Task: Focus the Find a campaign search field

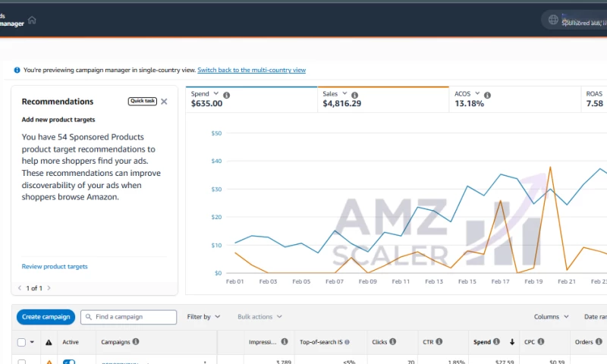Action: 128,317
